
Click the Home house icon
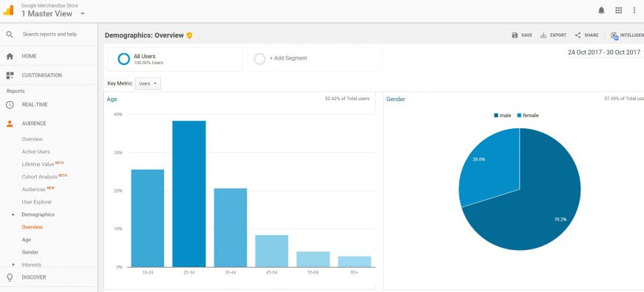click(x=10, y=56)
